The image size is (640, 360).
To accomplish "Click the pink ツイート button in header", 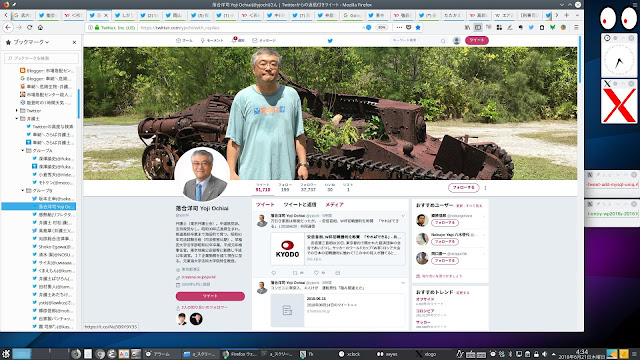I will pyautogui.click(x=477, y=40).
